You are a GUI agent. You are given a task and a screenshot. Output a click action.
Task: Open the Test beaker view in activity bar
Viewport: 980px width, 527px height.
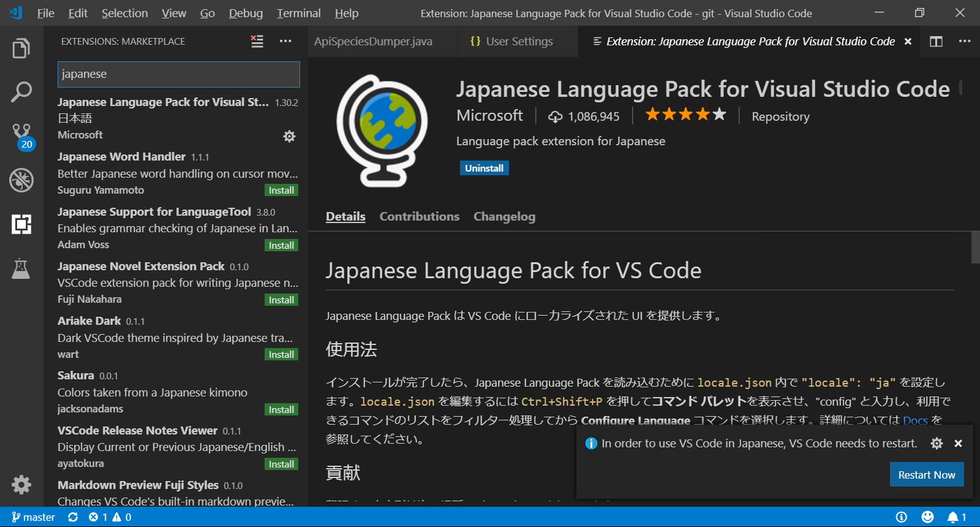(21, 268)
